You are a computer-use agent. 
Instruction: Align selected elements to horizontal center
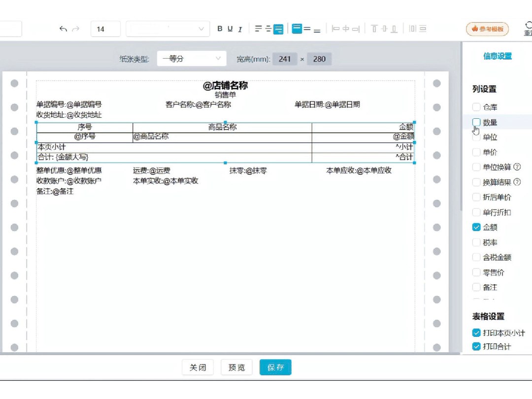pos(346,29)
